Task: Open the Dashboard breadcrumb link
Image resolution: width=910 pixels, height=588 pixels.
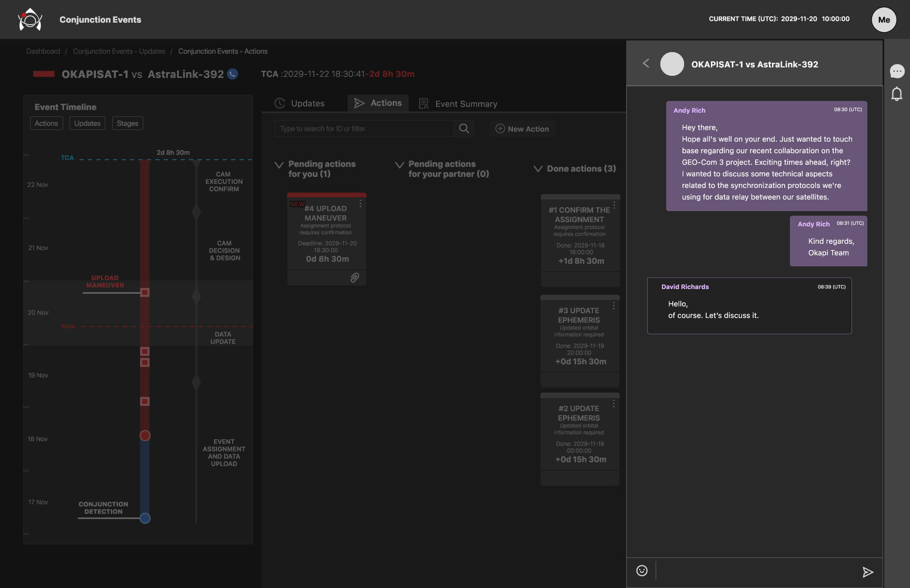Action: coord(43,51)
